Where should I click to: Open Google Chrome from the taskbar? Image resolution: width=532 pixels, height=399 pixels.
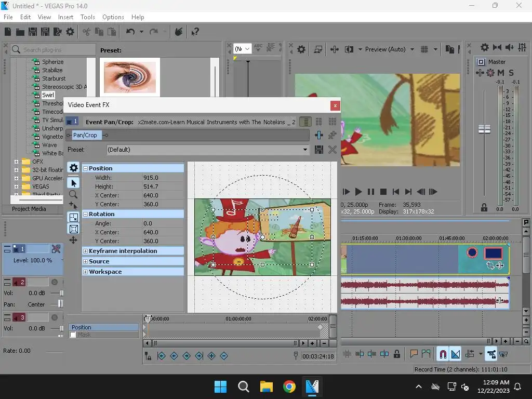click(289, 387)
